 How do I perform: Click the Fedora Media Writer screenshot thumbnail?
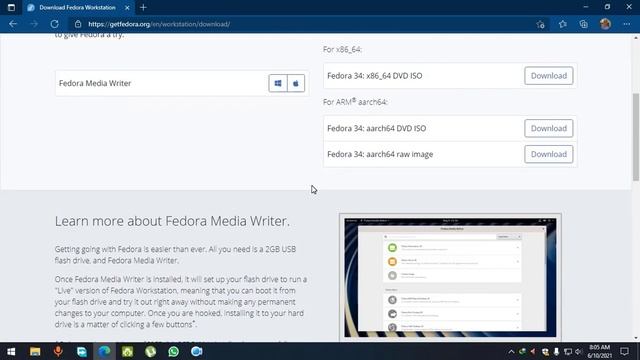450,277
